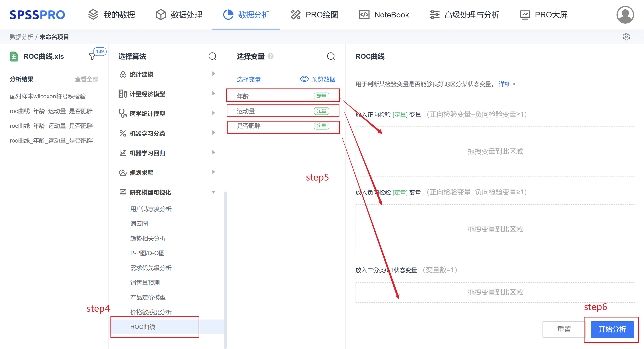Click the 我的数据 layers icon
The height and width of the screenshot is (349, 644).
(x=93, y=15)
